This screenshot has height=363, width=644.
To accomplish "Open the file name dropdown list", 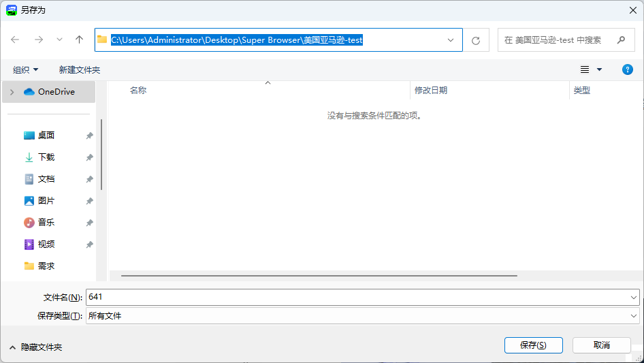I will [634, 298].
